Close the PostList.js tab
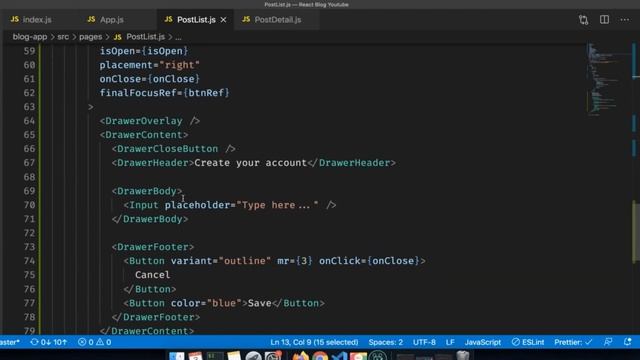Viewport: 640px width, 360px height. point(223,20)
